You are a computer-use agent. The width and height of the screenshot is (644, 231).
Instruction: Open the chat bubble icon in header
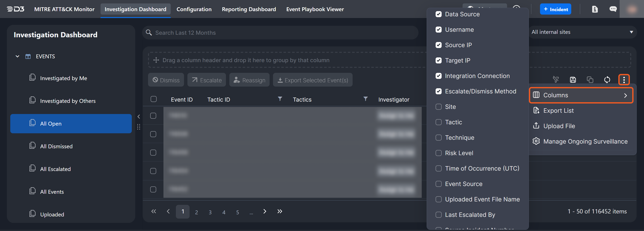pos(613,9)
